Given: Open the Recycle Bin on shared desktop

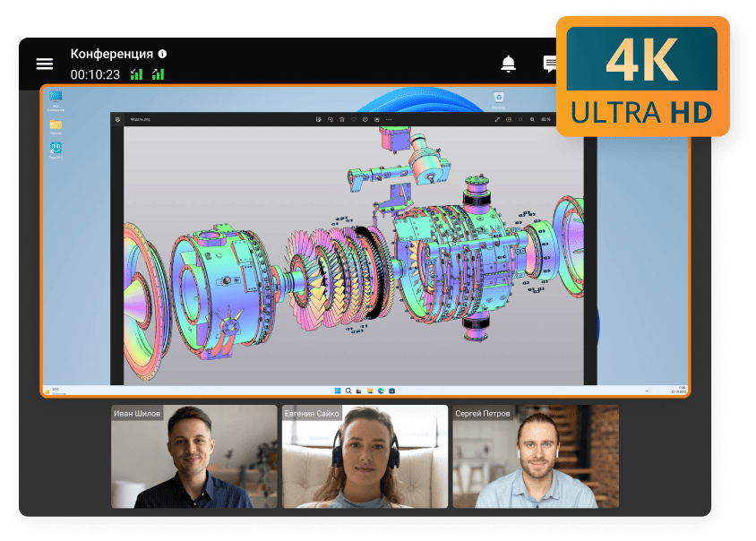Looking at the screenshot, I should (x=499, y=98).
